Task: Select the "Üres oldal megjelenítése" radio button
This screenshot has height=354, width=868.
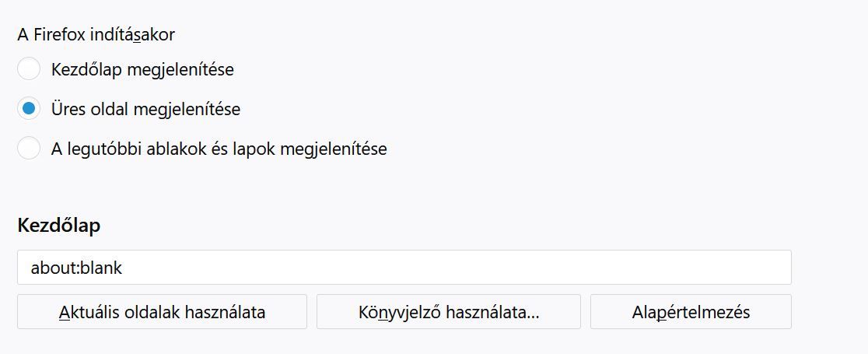Action: tap(29, 109)
